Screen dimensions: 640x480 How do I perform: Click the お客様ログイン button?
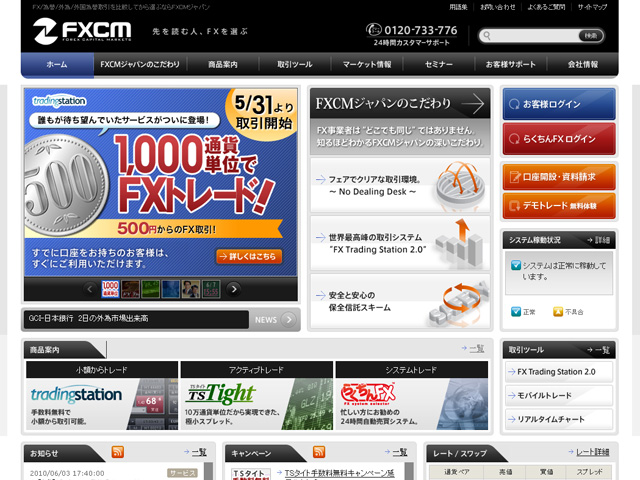pos(558,104)
